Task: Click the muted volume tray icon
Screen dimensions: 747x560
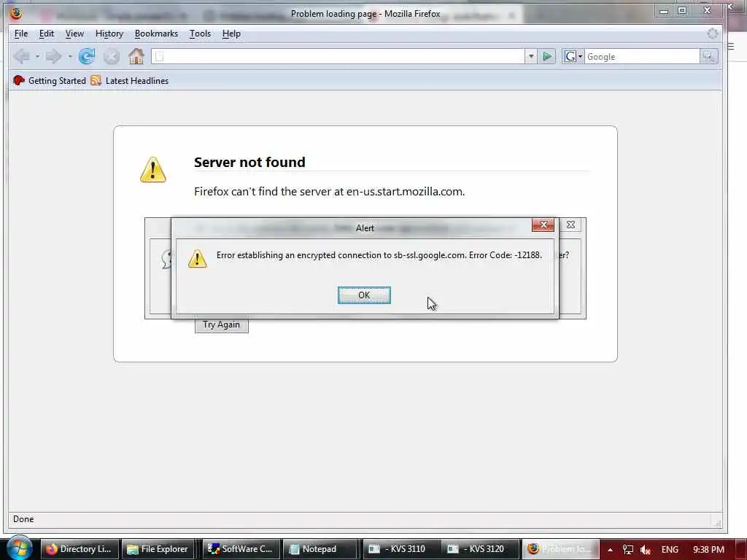Action: pos(646,550)
